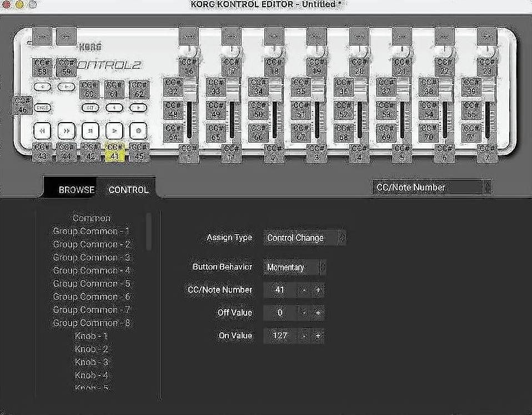Viewport: 532px width, 415px height.
Task: Click the On Value field showing 127
Action: coord(280,336)
